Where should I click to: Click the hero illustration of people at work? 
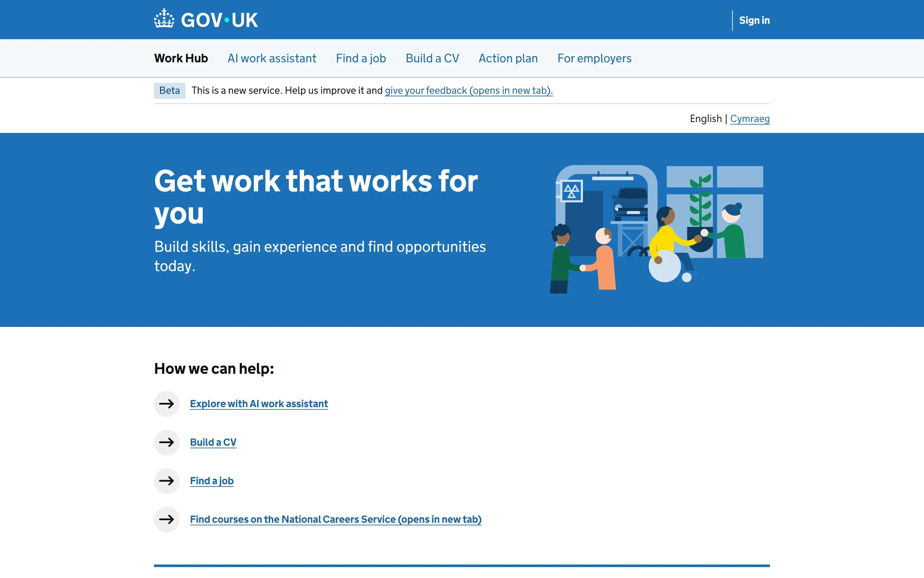pos(656,229)
